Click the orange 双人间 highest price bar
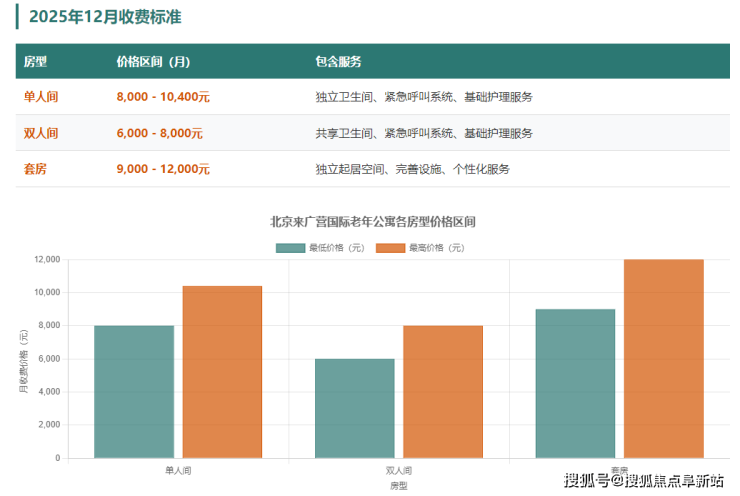This screenshot has height=496, width=740. coord(443,391)
